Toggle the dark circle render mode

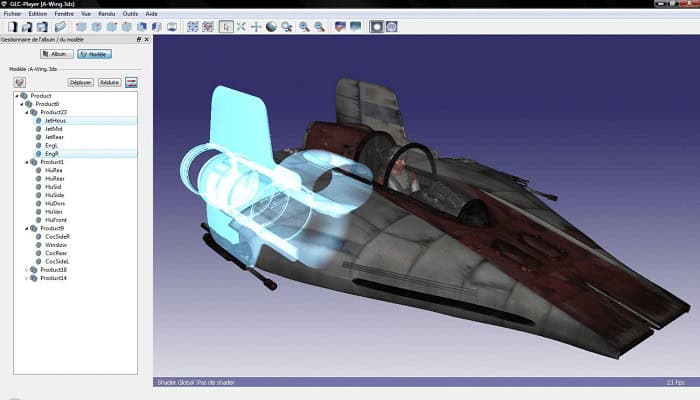pos(376,27)
